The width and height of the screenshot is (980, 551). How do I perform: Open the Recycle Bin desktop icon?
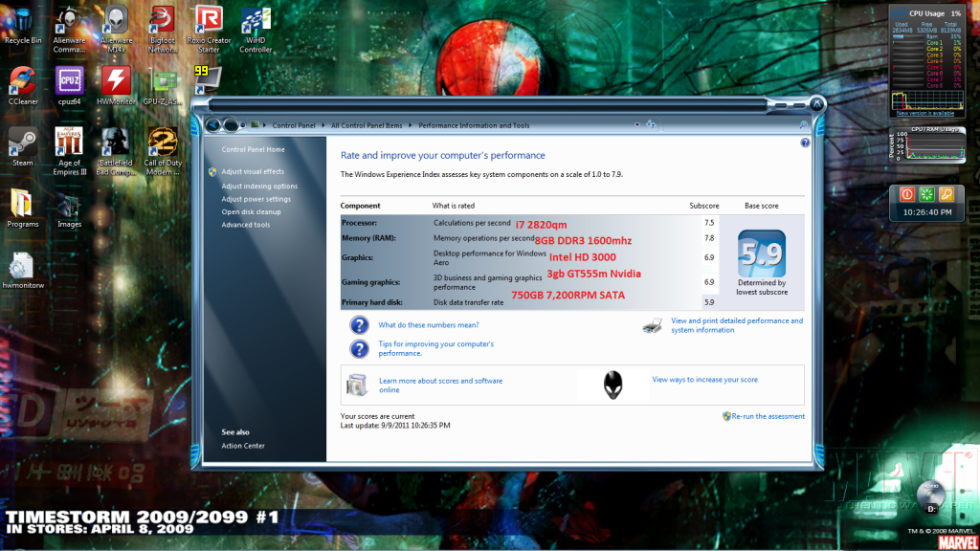(x=23, y=24)
